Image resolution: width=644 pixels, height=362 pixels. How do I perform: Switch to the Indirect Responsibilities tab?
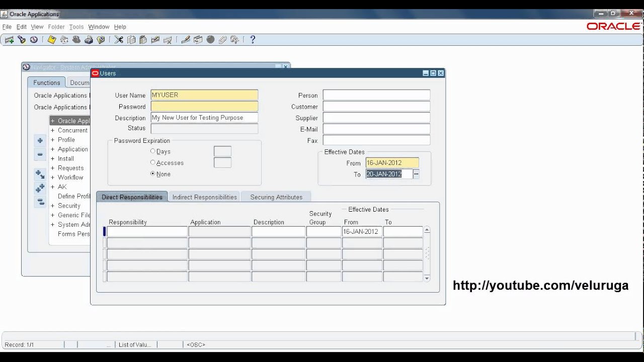tap(204, 197)
